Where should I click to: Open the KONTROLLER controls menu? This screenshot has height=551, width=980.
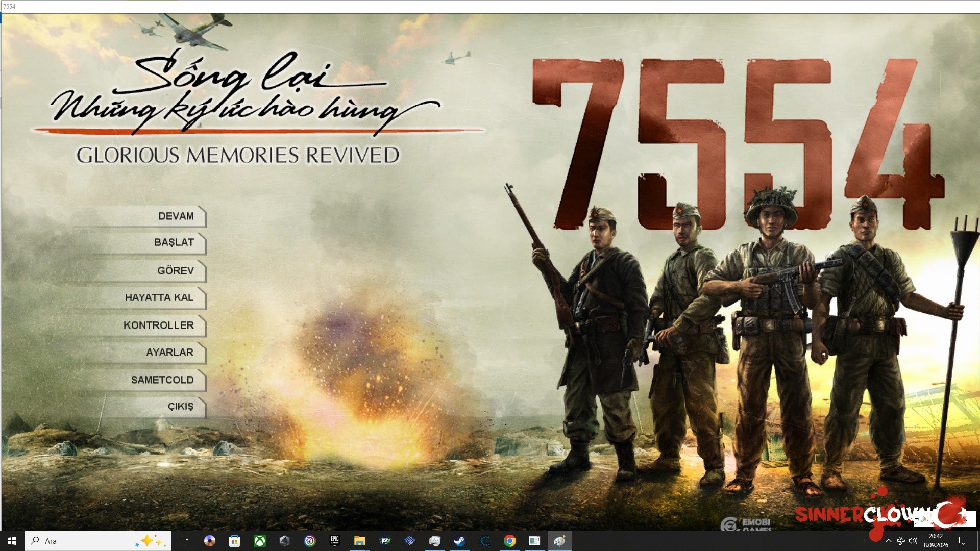[158, 325]
